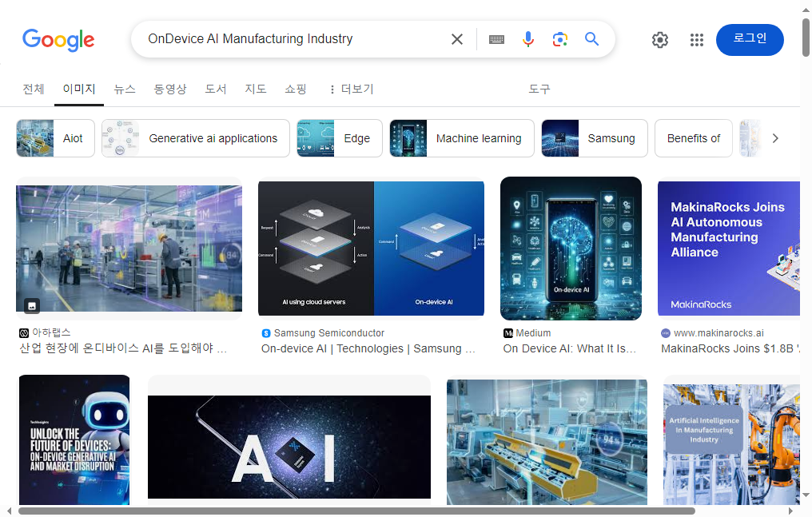The width and height of the screenshot is (812, 517).
Task: Open On Device AI: What It Is link
Action: point(570,349)
